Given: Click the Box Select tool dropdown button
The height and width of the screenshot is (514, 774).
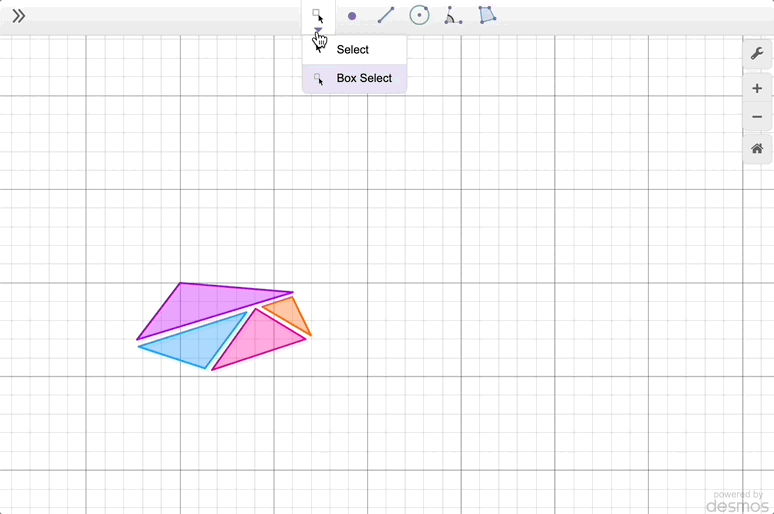Looking at the screenshot, I should [318, 14].
